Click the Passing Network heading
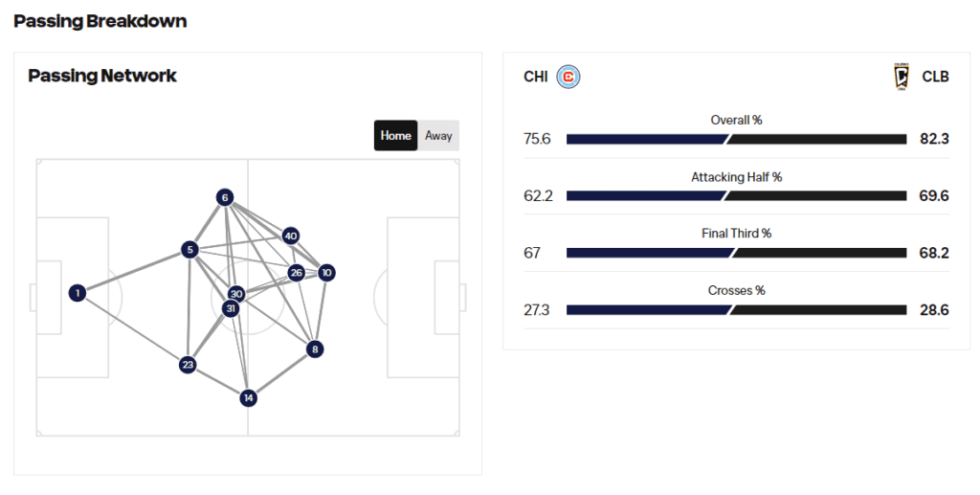The height and width of the screenshot is (495, 980). pos(102,76)
